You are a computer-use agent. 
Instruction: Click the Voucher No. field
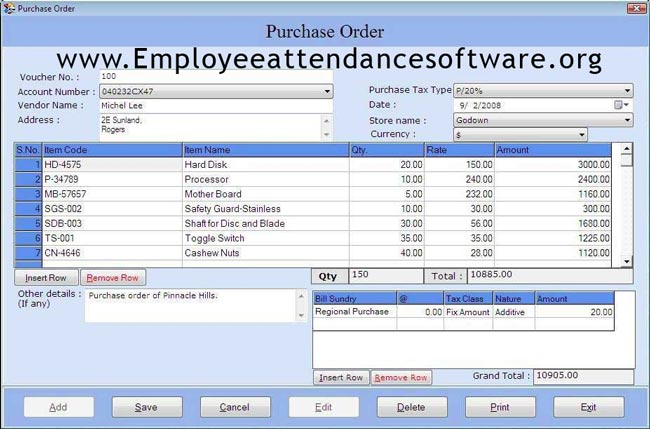(x=216, y=76)
